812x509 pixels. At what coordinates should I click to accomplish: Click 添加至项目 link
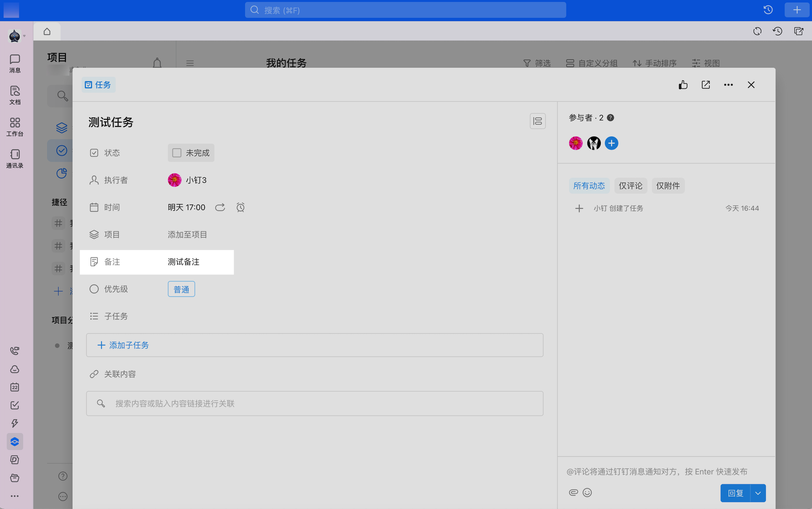click(187, 234)
